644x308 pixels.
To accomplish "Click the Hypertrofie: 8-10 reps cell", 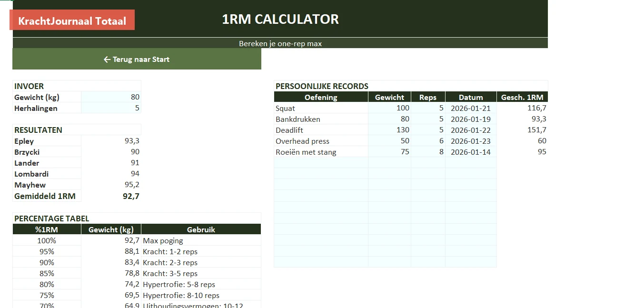I will pyautogui.click(x=201, y=295).
